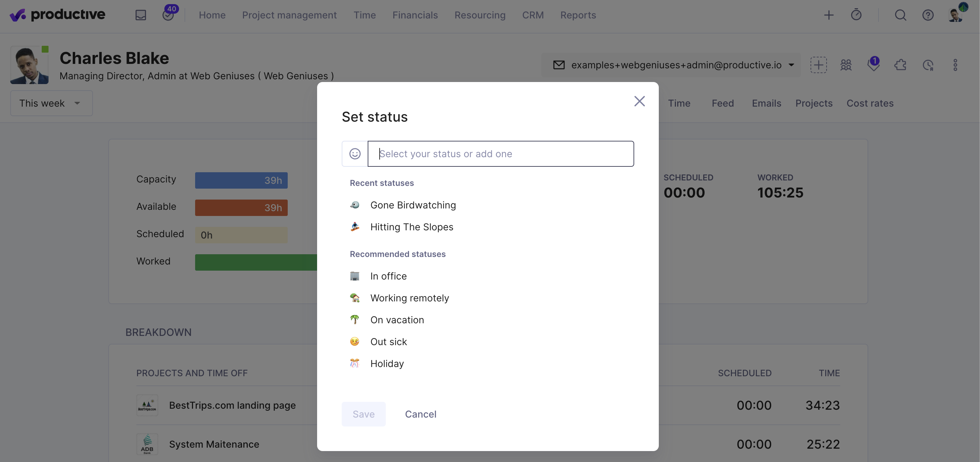Open the help question mark icon
Image resolution: width=980 pixels, height=462 pixels.
coord(927,15)
